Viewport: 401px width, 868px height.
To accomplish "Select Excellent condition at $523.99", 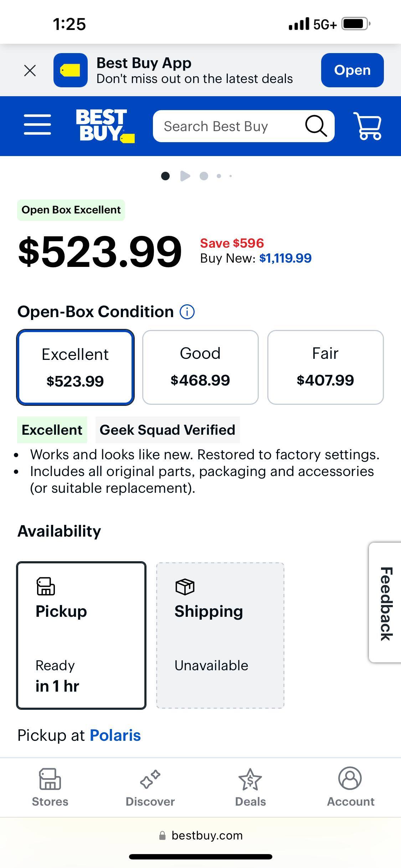I will 75,367.
